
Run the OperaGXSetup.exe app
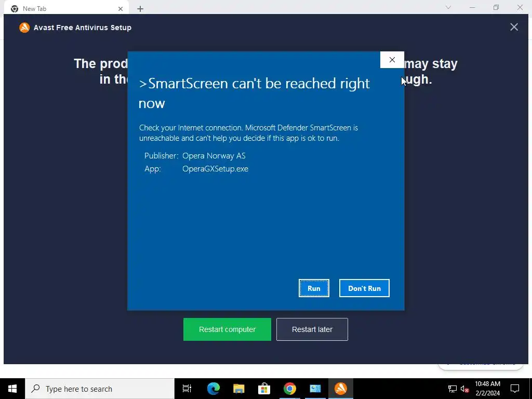point(314,288)
